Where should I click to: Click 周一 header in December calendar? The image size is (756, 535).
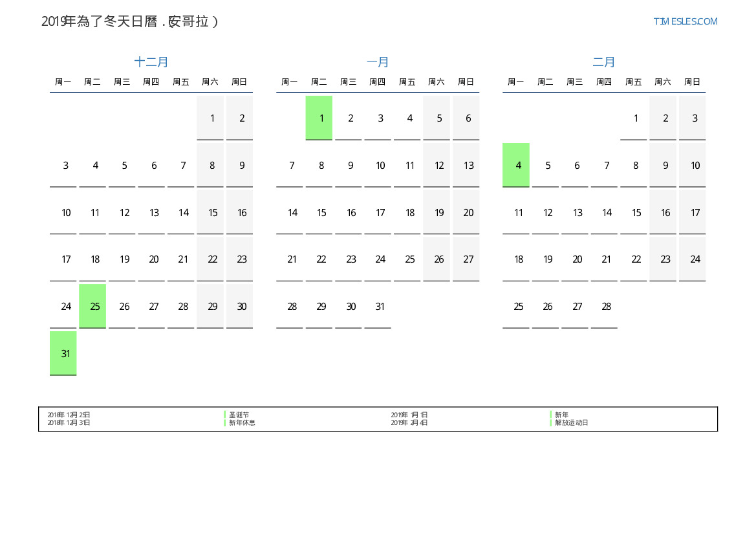[63, 82]
